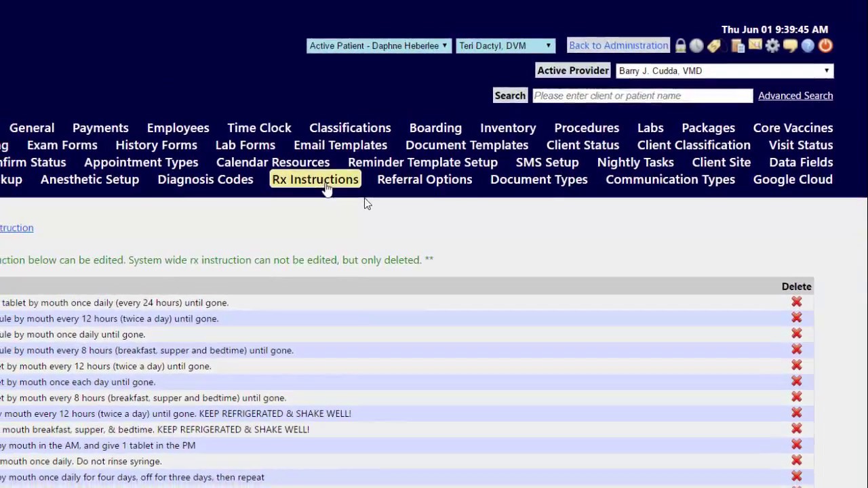Open settings gear icon
Screen dimensions: 868x488
click(x=772, y=46)
